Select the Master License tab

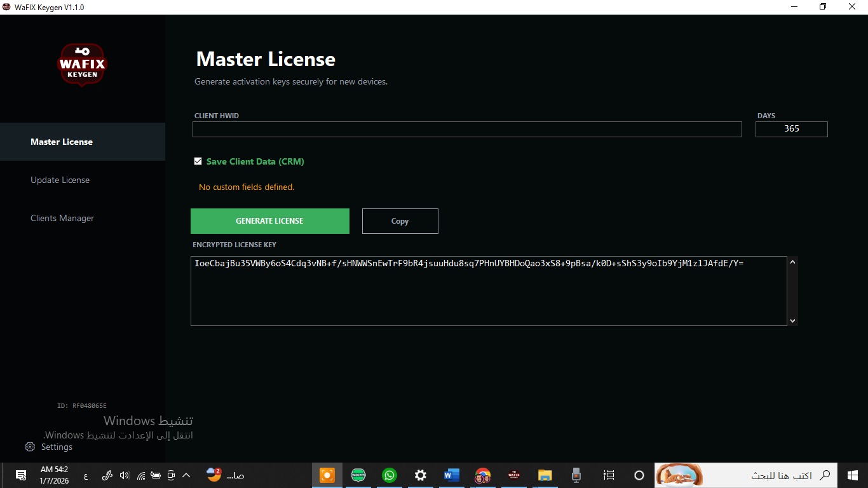click(62, 142)
